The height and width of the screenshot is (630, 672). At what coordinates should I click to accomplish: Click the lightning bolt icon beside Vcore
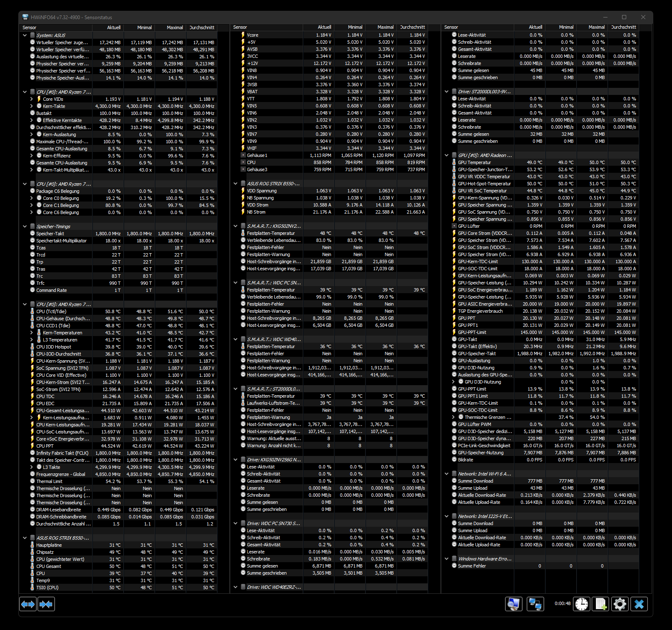(243, 35)
